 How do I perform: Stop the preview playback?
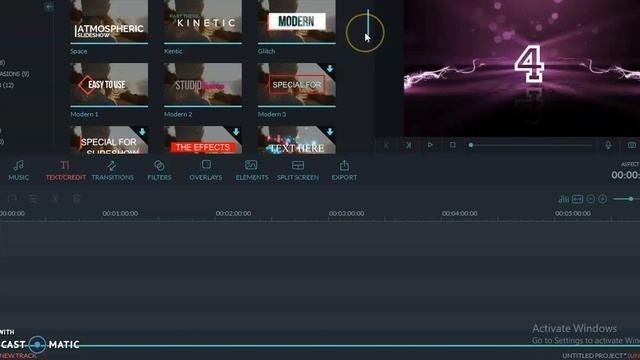point(452,145)
